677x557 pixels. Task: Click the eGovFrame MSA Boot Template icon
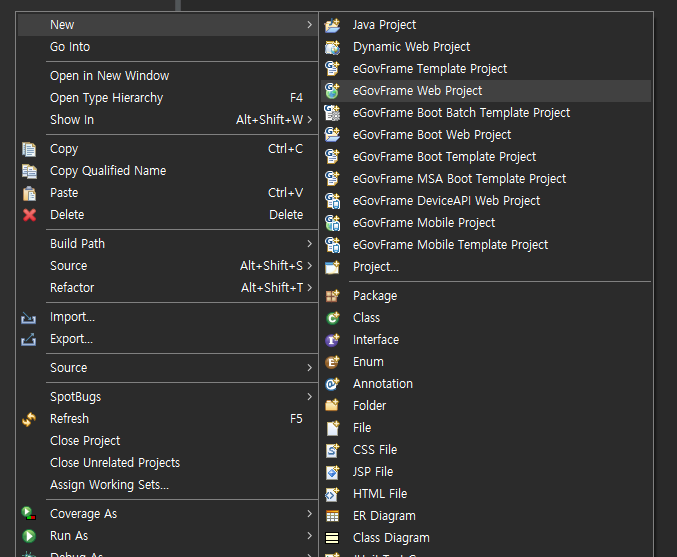[x=332, y=179]
